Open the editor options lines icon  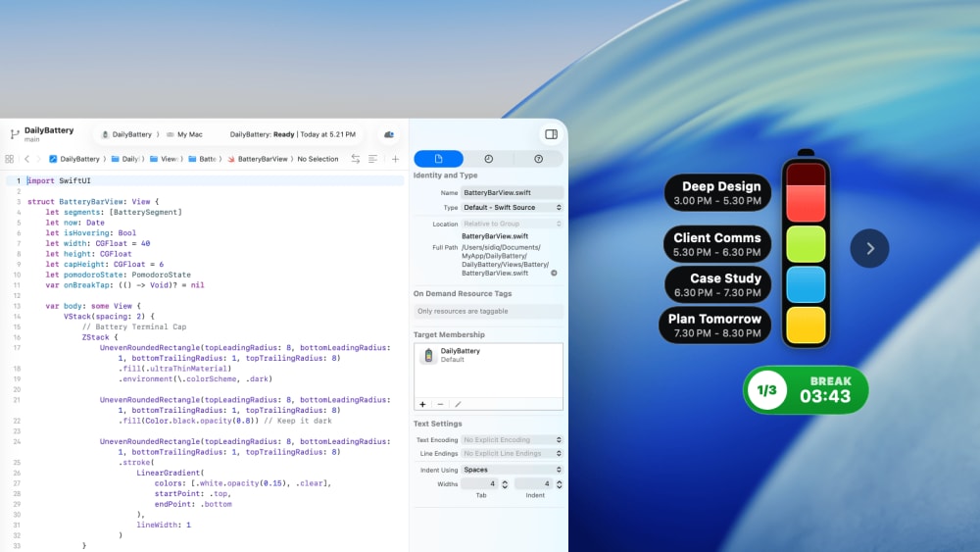(372, 159)
